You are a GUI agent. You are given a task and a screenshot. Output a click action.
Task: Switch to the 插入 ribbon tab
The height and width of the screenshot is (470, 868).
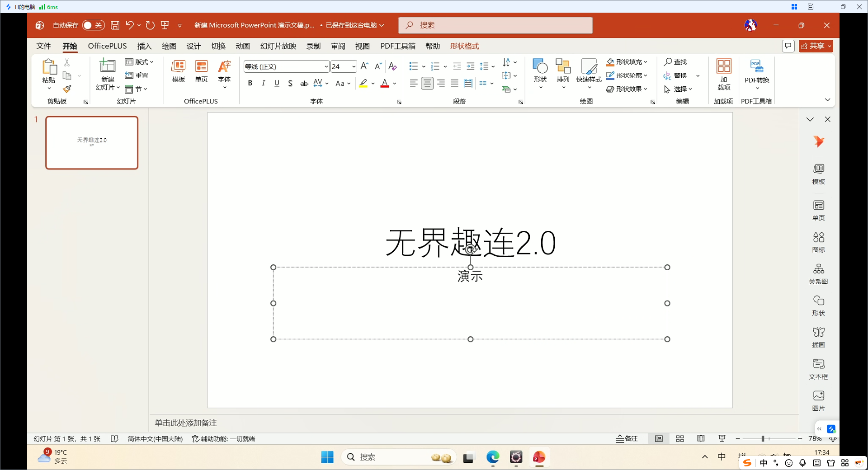(144, 46)
